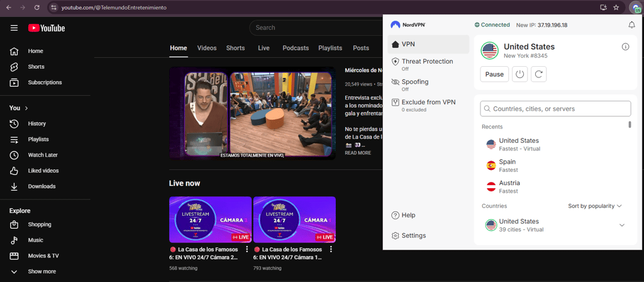This screenshot has width=644, height=282.
Task: Click READ MORE in video description
Action: 358,153
